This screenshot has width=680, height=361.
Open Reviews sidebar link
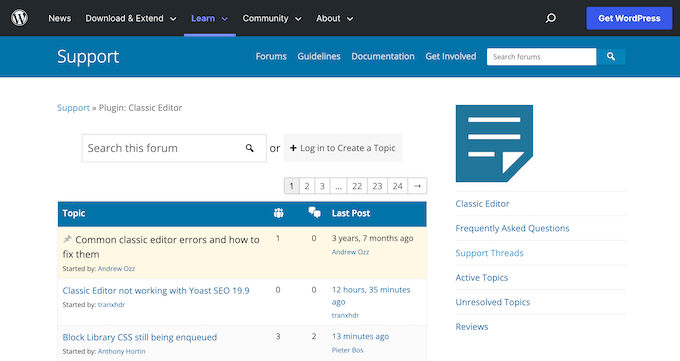point(471,327)
